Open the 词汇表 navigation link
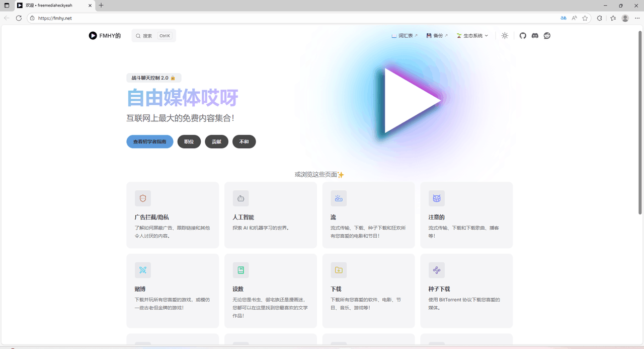The image size is (644, 349). coord(405,36)
